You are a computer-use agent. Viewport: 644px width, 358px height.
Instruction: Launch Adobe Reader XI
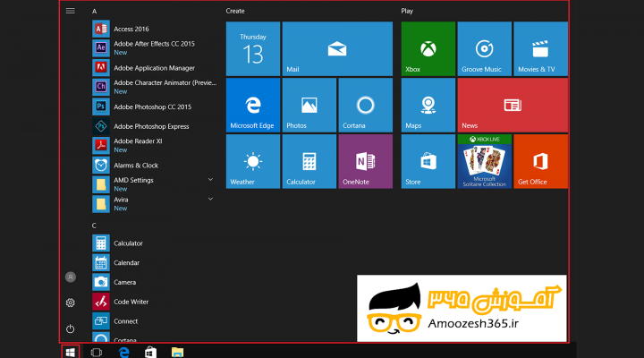154,146
